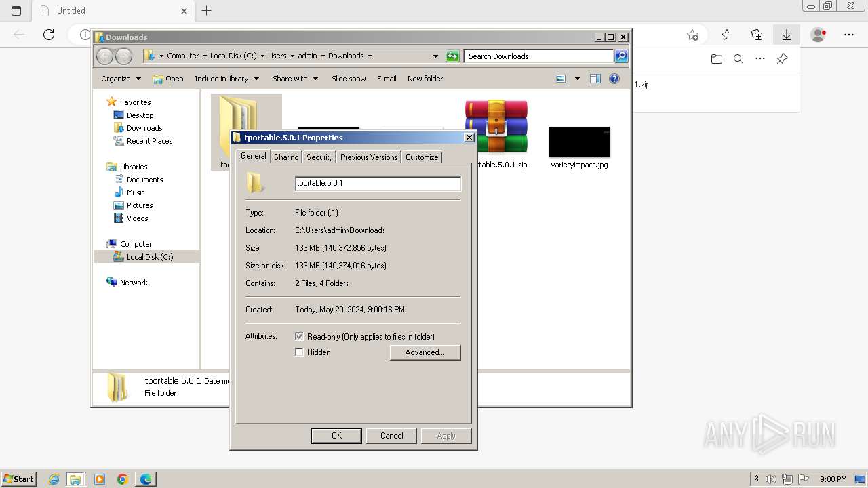The width and height of the screenshot is (868, 488).
Task: Refresh the Downloads folder view
Action: coord(452,56)
